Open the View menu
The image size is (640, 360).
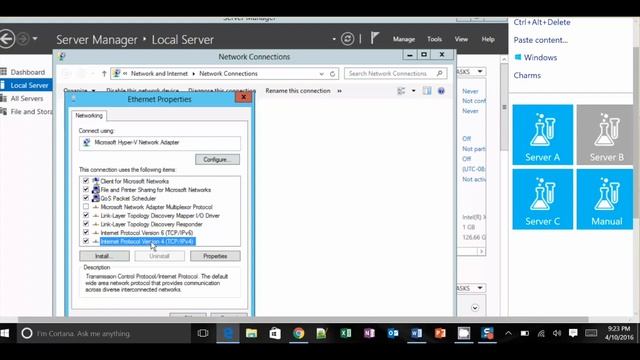tap(461, 39)
